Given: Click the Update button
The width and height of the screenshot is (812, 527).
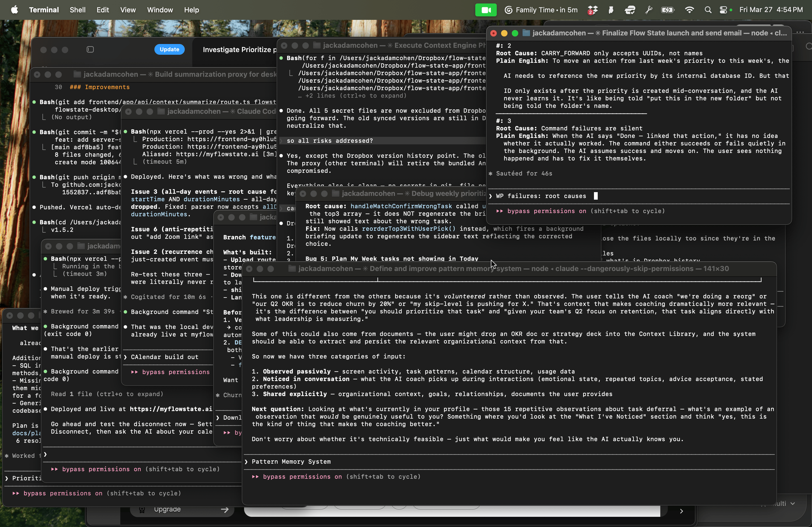Looking at the screenshot, I should pos(169,49).
